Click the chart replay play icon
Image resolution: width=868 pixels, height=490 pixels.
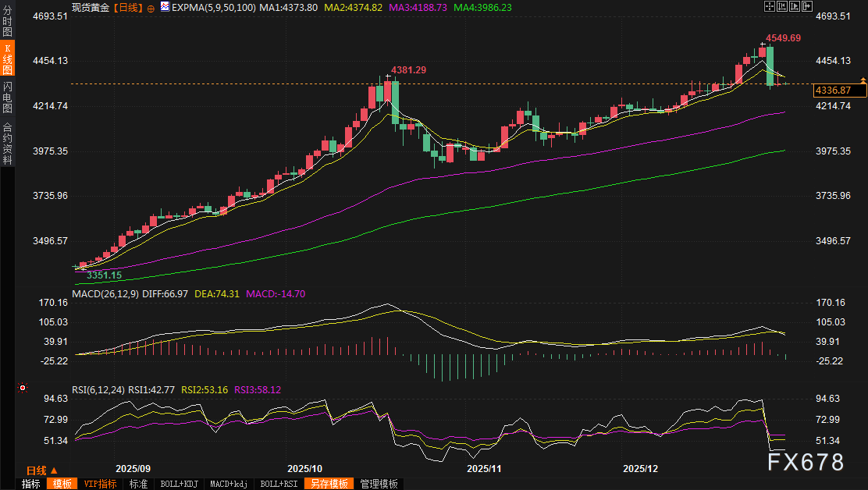[x=796, y=6]
